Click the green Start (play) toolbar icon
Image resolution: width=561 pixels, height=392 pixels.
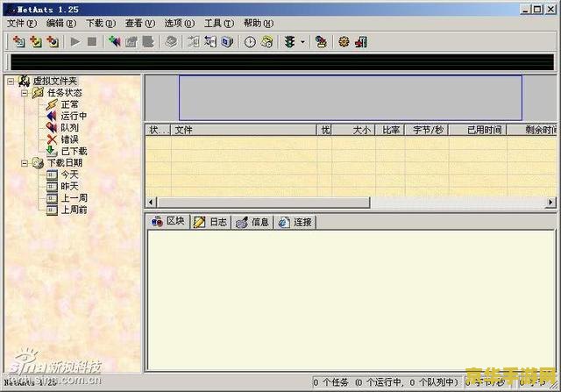click(75, 41)
